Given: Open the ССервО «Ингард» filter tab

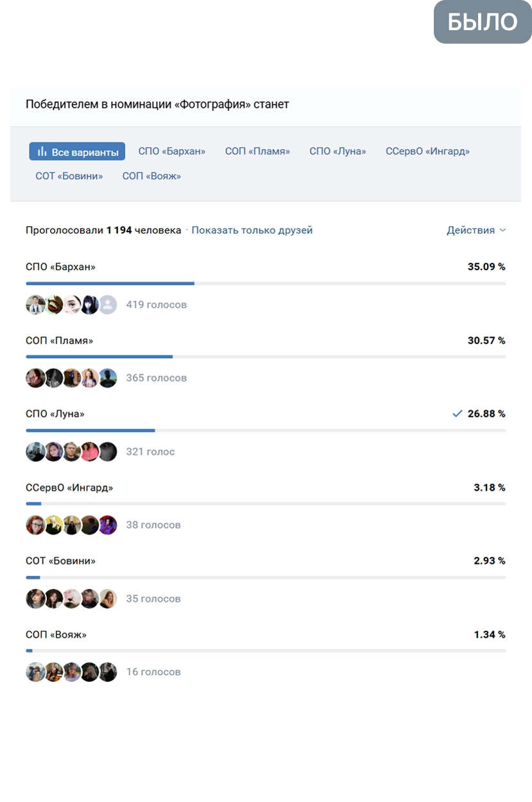Looking at the screenshot, I should coord(427,151).
